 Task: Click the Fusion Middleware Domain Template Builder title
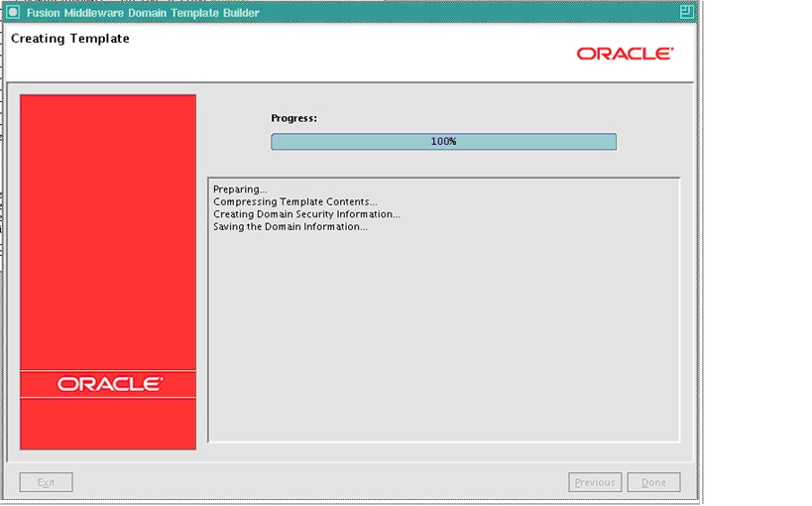[x=143, y=13]
